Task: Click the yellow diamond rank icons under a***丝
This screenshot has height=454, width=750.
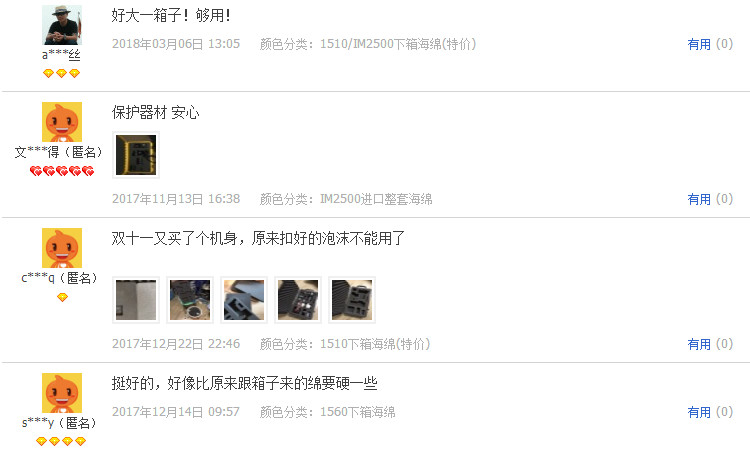Action: [x=61, y=73]
